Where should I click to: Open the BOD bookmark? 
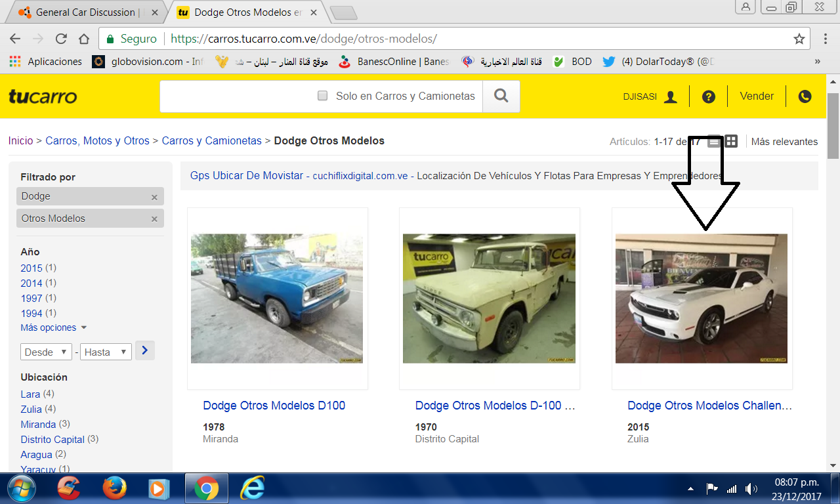[x=573, y=62]
